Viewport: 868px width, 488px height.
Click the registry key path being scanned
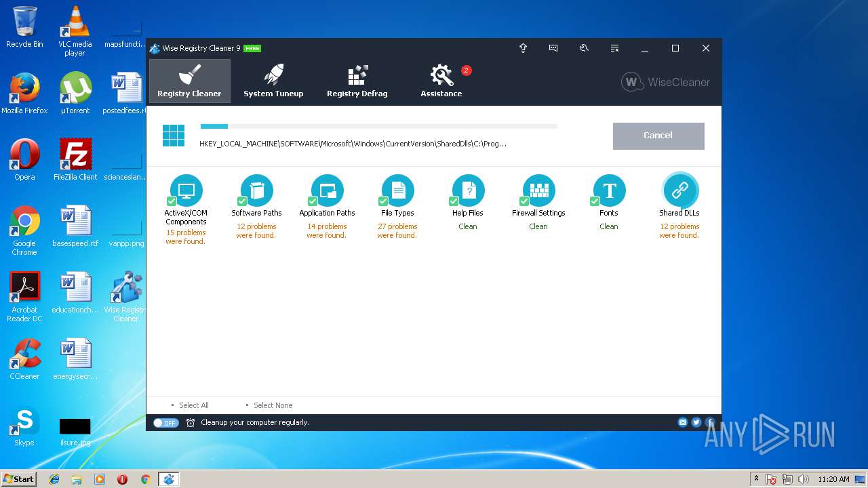point(353,144)
